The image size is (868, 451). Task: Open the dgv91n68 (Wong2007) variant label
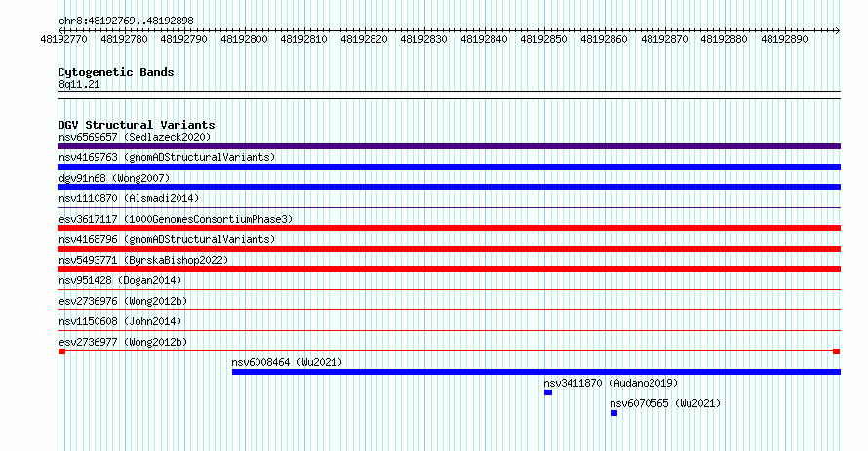point(114,178)
